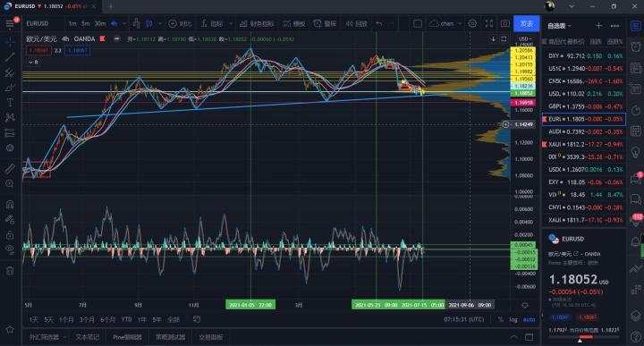Viewport: 644px width, 346px height.
Task: Open the help question mark icon
Action: (x=636, y=336)
